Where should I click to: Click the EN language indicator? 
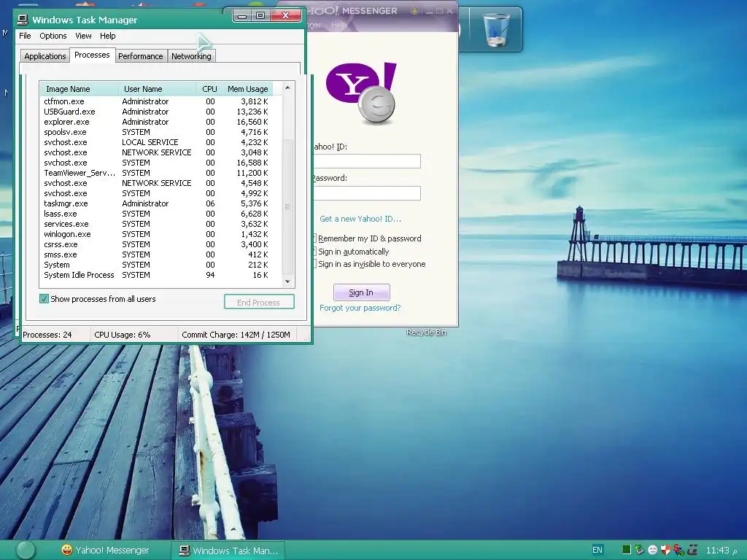coord(597,550)
